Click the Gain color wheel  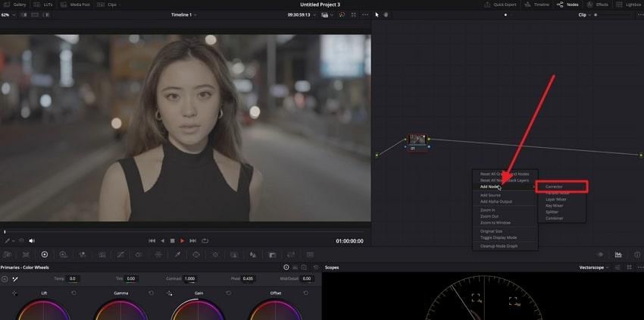198,309
